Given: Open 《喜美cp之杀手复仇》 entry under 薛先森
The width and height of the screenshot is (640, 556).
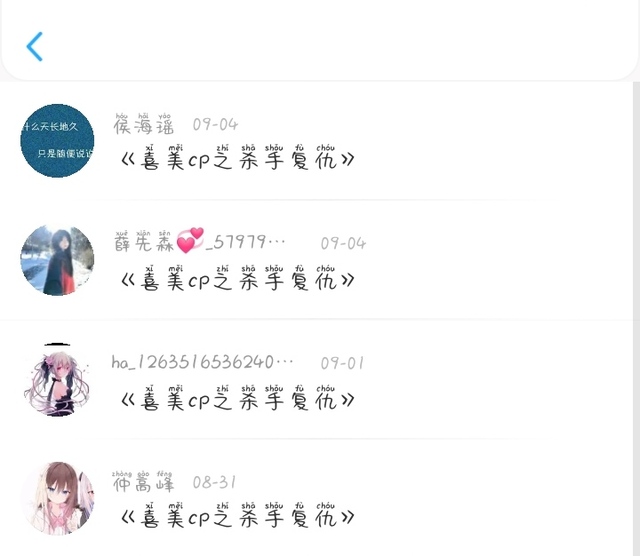Looking at the screenshot, I should (238, 278).
